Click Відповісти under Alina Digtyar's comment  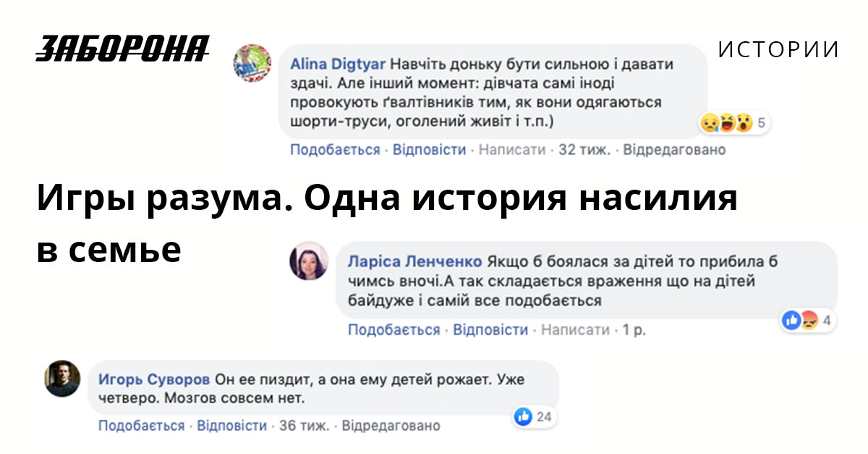coord(430,150)
